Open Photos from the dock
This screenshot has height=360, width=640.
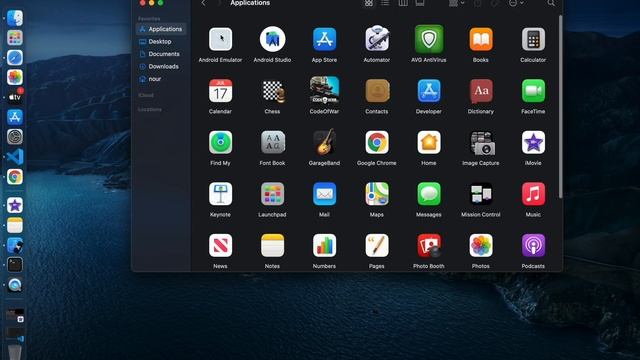pyautogui.click(x=15, y=77)
